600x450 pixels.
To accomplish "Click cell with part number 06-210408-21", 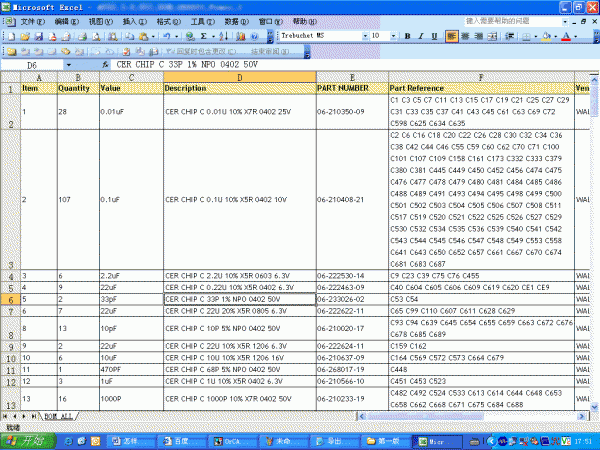I will [x=352, y=199].
